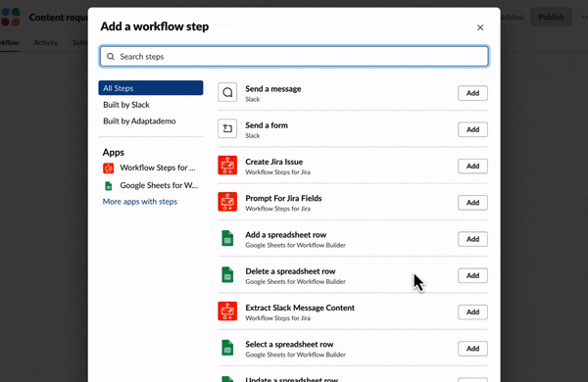
Task: Click the Select a spreadsheet row title
Action: (x=289, y=345)
